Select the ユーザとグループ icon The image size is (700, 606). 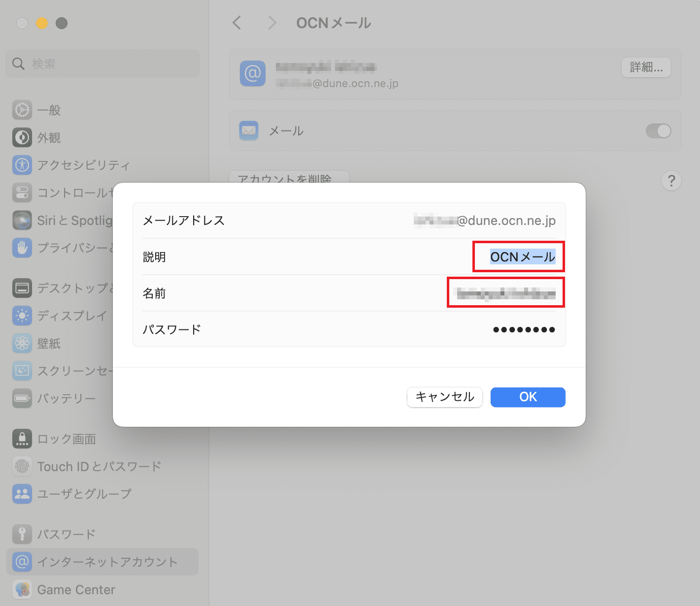click(22, 494)
